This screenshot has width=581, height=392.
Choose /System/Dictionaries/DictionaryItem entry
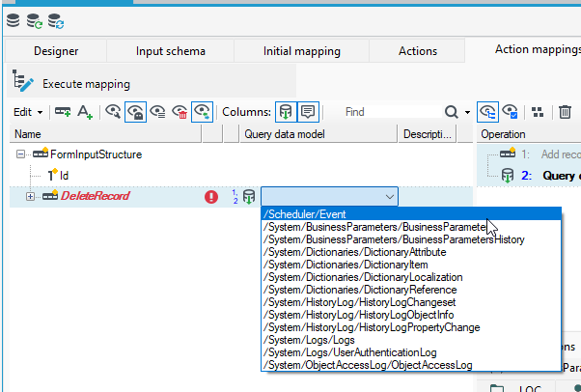(x=411, y=265)
